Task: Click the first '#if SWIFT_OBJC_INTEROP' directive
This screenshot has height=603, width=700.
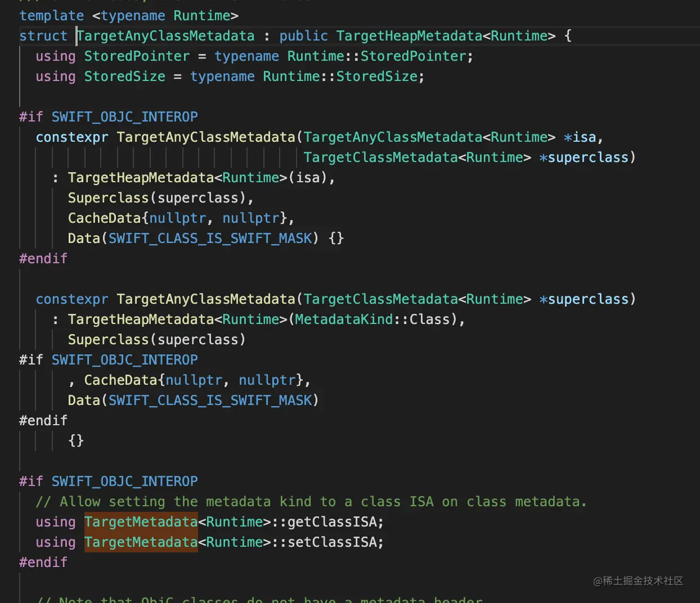Action: (x=109, y=117)
